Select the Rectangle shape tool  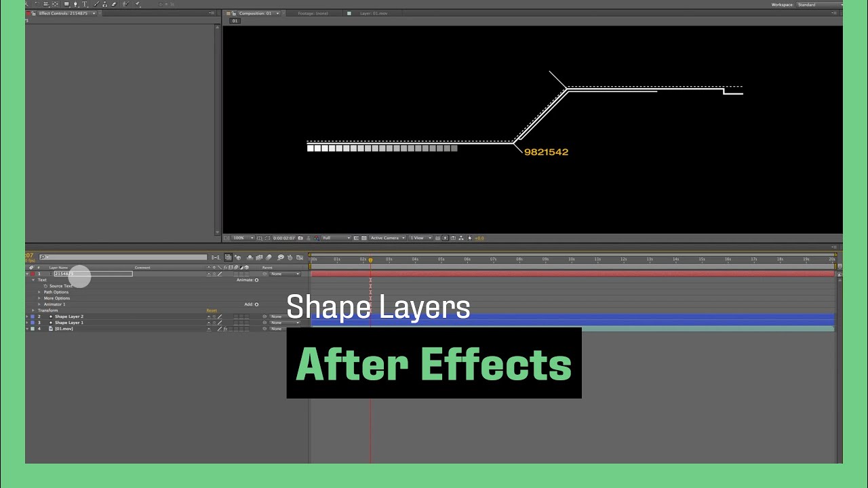click(x=66, y=4)
